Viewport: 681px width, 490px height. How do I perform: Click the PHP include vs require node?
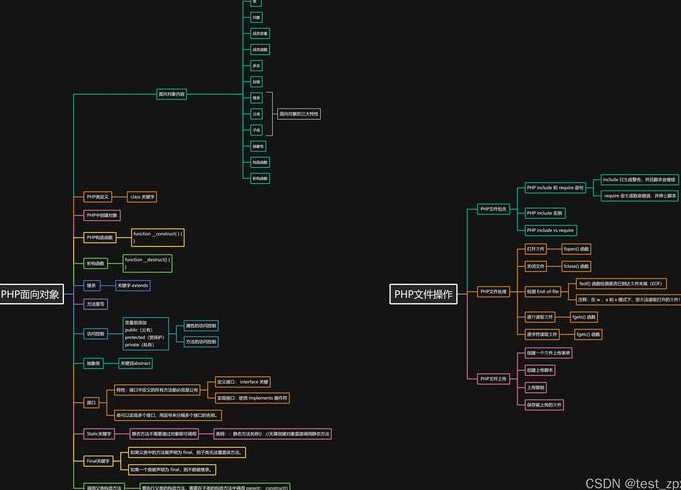tap(551, 230)
